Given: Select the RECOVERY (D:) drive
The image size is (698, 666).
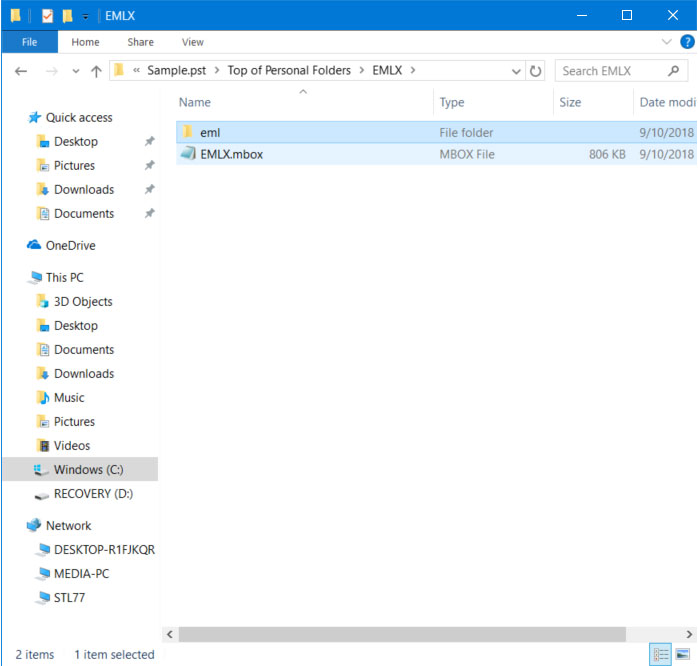Looking at the screenshot, I should tap(93, 494).
